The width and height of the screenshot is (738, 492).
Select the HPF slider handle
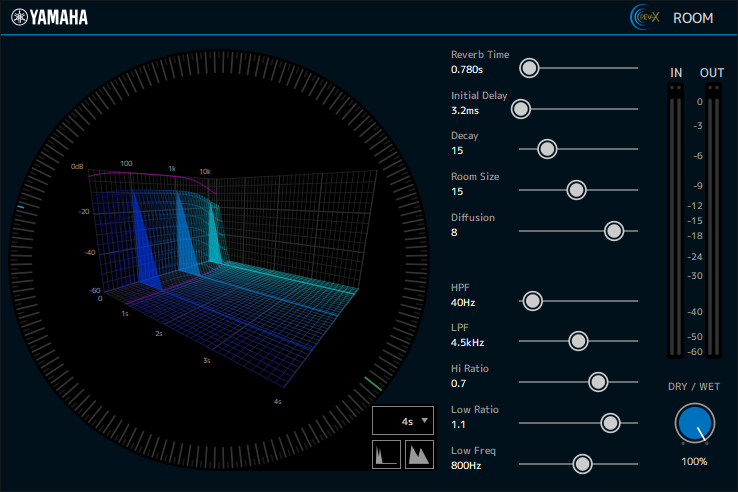pyautogui.click(x=533, y=300)
